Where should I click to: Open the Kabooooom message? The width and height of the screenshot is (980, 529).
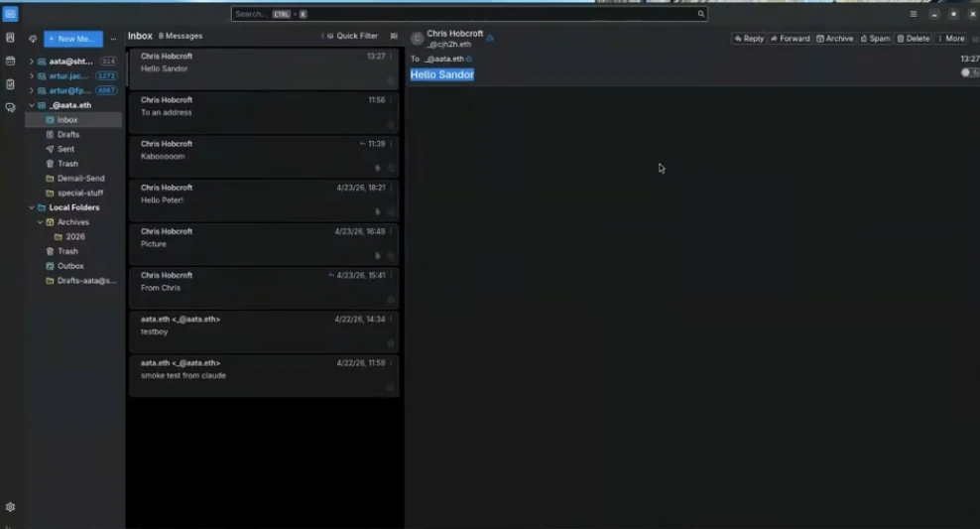click(264, 157)
